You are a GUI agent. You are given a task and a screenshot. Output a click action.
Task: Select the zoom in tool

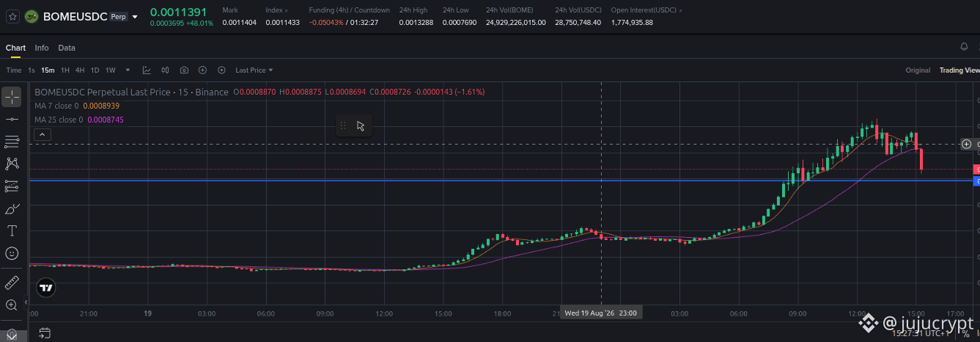tap(12, 305)
